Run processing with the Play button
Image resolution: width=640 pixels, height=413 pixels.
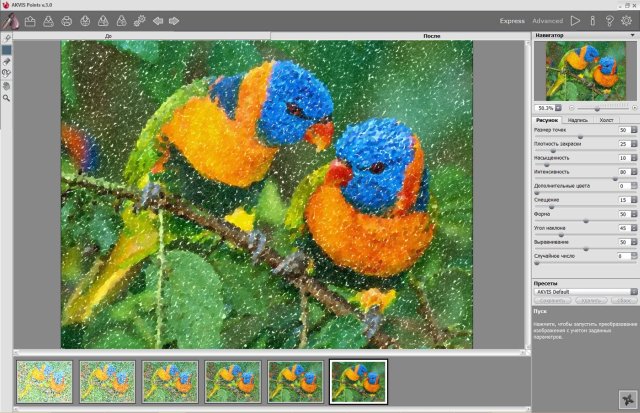[x=575, y=19]
